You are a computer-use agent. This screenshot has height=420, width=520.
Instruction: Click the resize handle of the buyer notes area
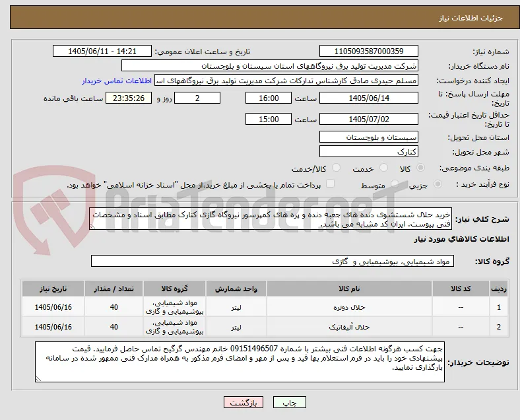(x=38, y=379)
